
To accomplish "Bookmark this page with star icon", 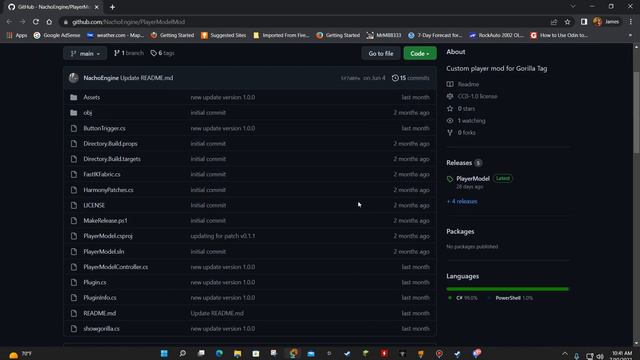I will [567, 22].
